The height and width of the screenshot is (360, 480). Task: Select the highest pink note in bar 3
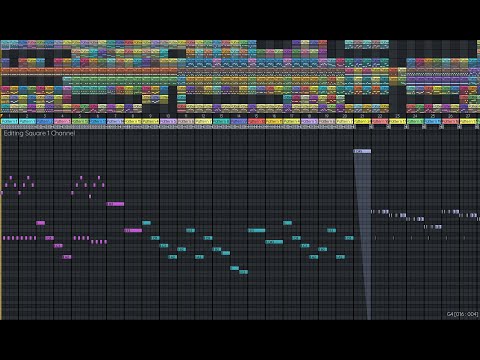tap(40, 223)
